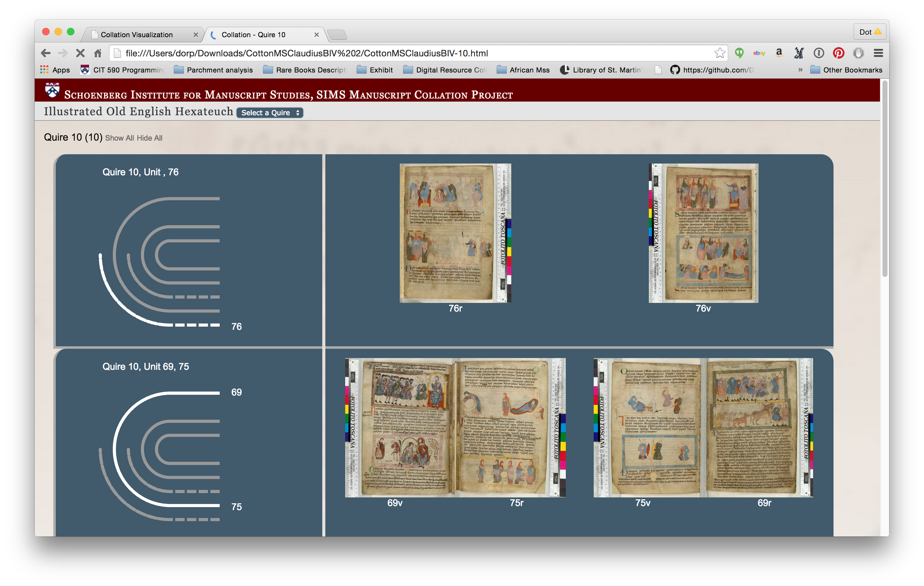The height and width of the screenshot is (586, 924).
Task: Open the Evernote clipper extension icon
Action: tap(739, 53)
